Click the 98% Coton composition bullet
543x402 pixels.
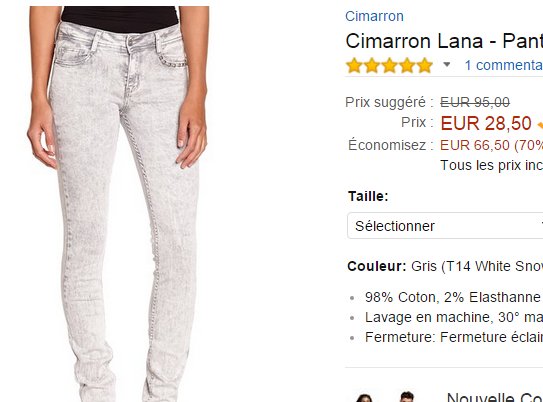pyautogui.click(x=453, y=297)
